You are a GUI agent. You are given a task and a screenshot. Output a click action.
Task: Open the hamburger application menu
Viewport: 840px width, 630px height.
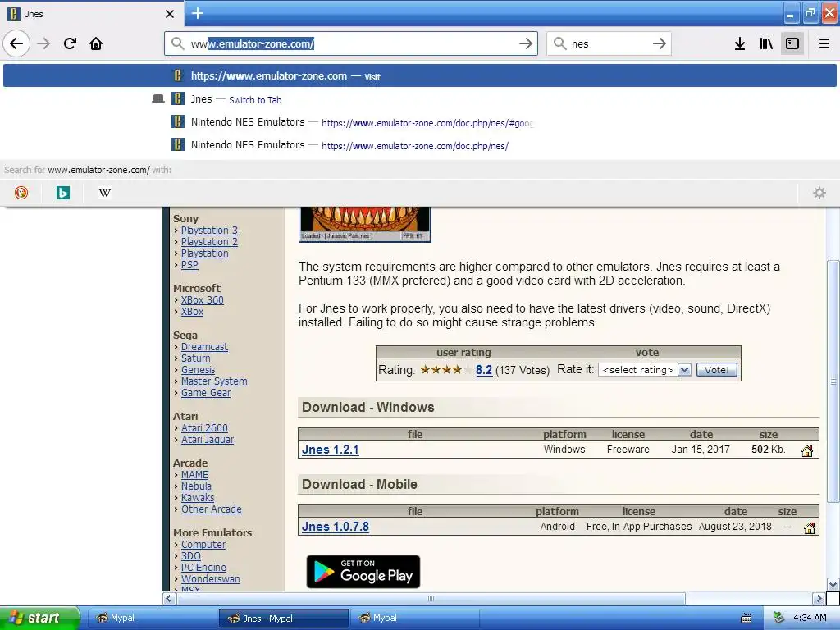tap(824, 43)
